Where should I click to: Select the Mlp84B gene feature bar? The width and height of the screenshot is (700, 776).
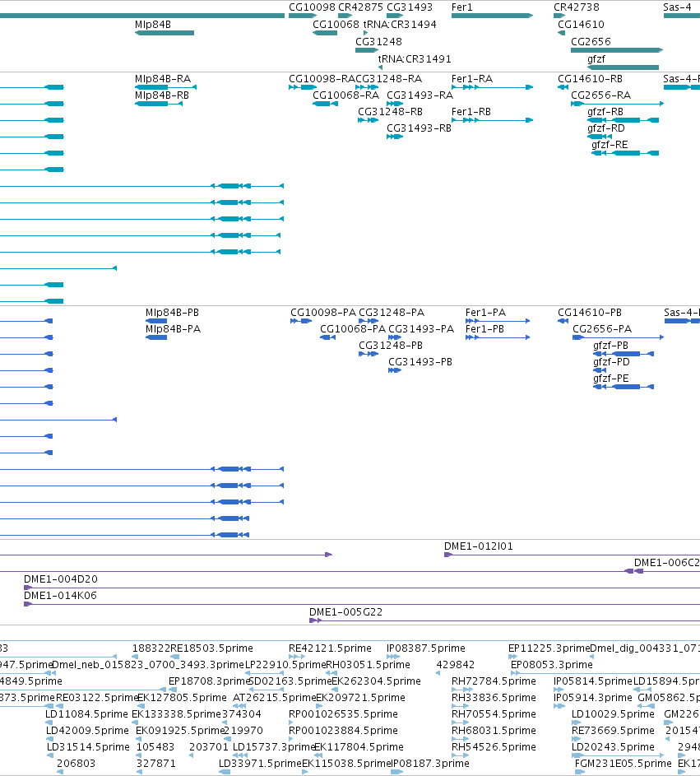tap(165, 33)
